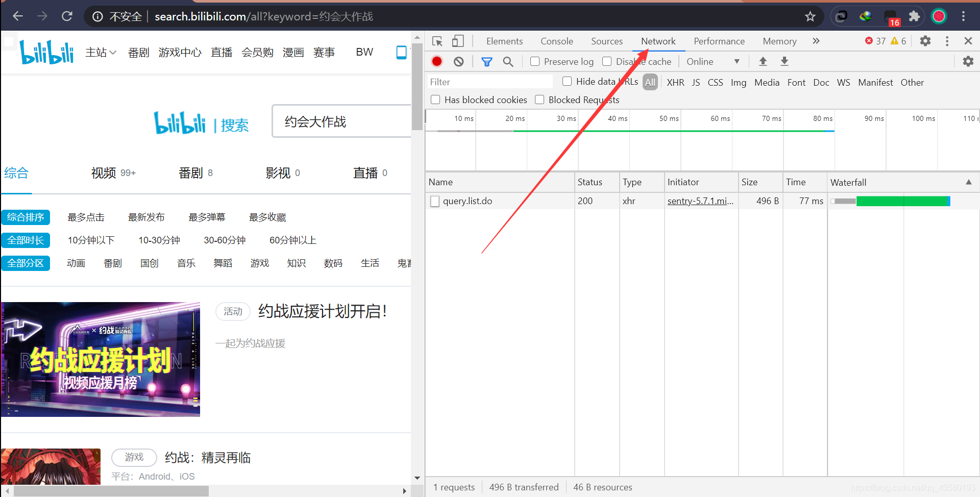
Task: Open the 视频 search results tab
Action: (113, 173)
